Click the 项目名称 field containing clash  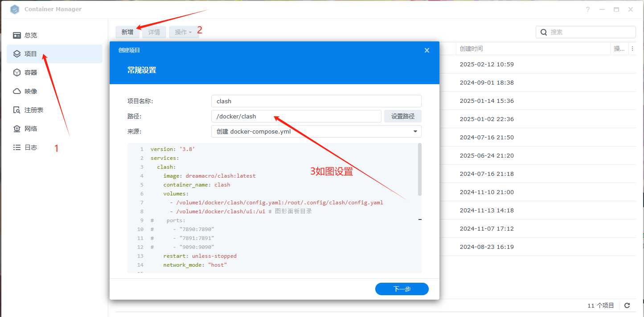coord(316,101)
